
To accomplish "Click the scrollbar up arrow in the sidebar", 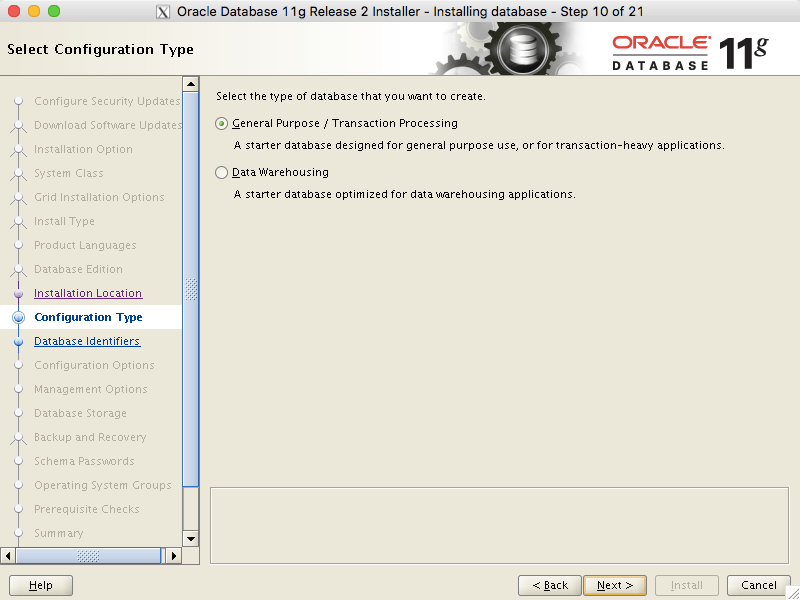I will click(188, 82).
